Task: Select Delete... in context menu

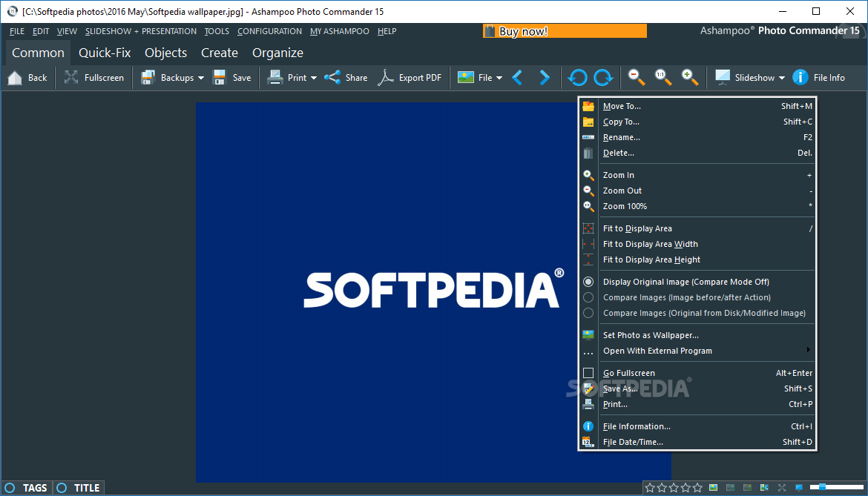Action: coord(697,153)
